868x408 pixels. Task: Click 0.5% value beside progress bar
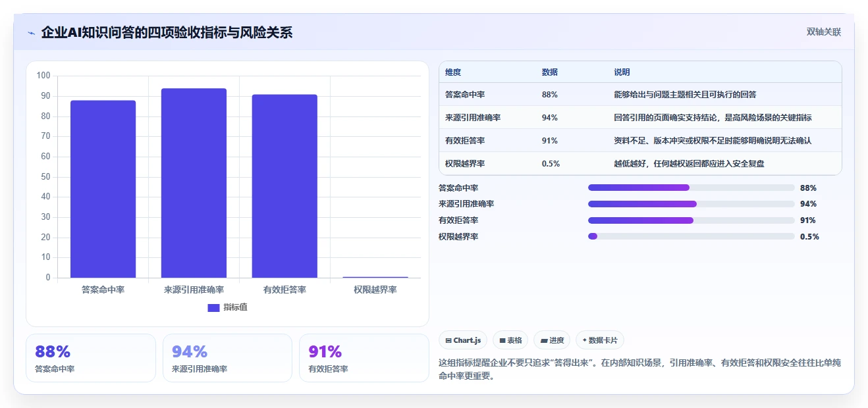[x=809, y=237]
